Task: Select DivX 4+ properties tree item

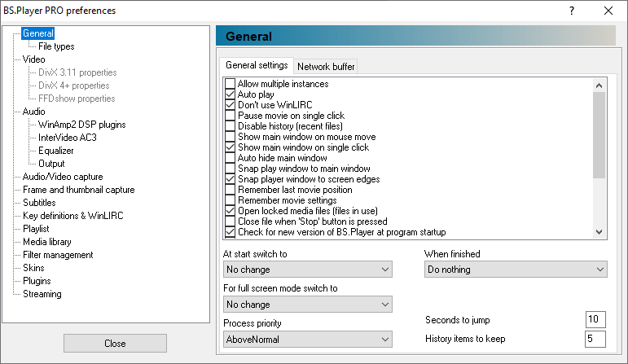Action: click(73, 86)
